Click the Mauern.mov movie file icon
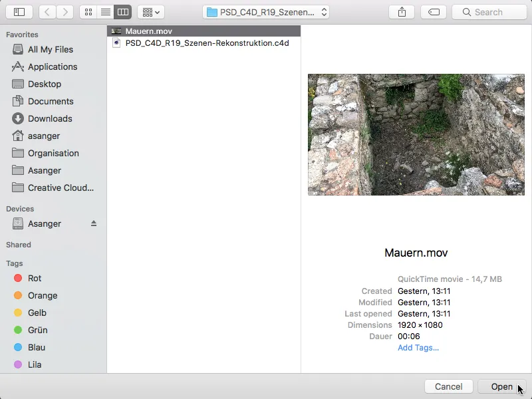Screen dimensions: 532x399 click(x=116, y=31)
